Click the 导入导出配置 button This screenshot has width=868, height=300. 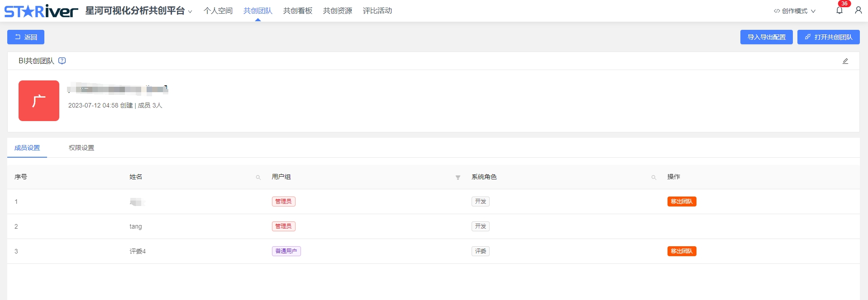pyautogui.click(x=766, y=37)
